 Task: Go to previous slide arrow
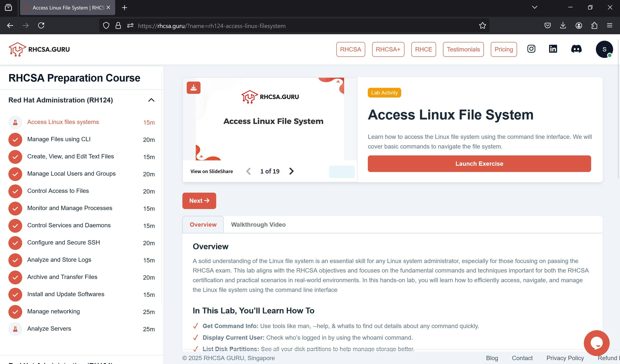249,171
